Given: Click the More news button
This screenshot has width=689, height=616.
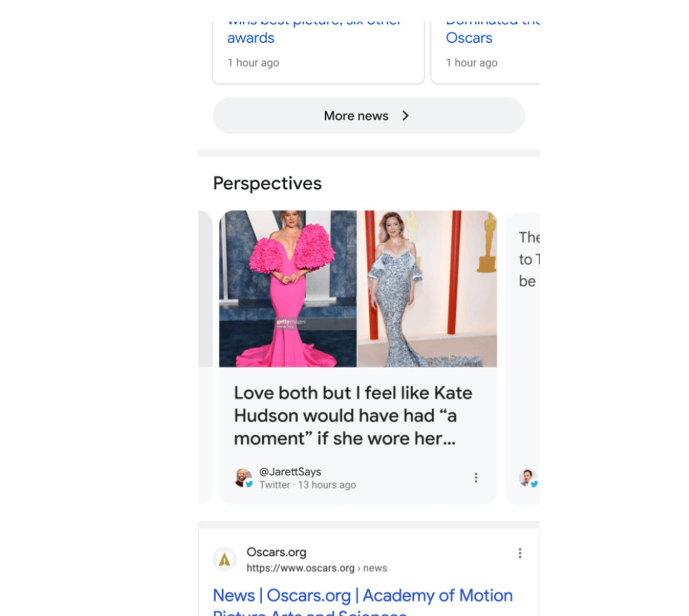Looking at the screenshot, I should tap(356, 116).
